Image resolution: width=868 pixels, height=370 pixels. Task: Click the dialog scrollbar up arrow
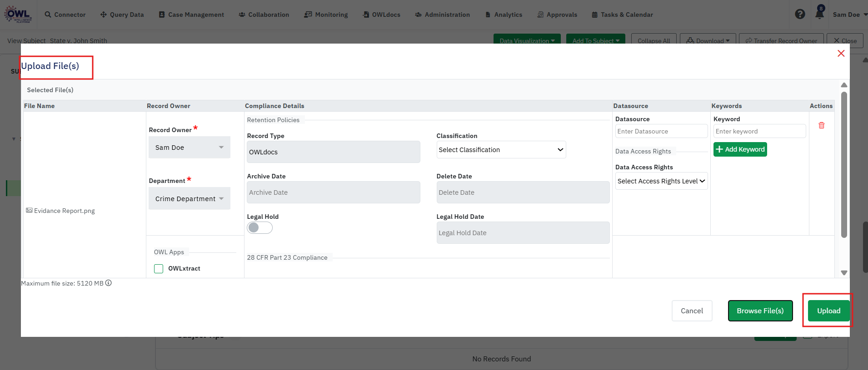click(x=844, y=85)
